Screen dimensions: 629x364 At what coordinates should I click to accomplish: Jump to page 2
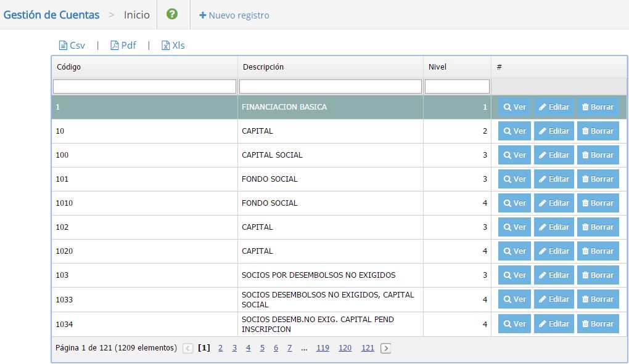[220, 348]
